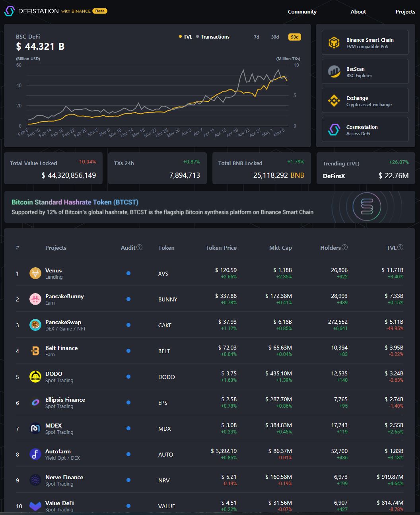The image size is (420, 515).
Task: Click the PancakeBunny project logo
Action: click(x=35, y=299)
